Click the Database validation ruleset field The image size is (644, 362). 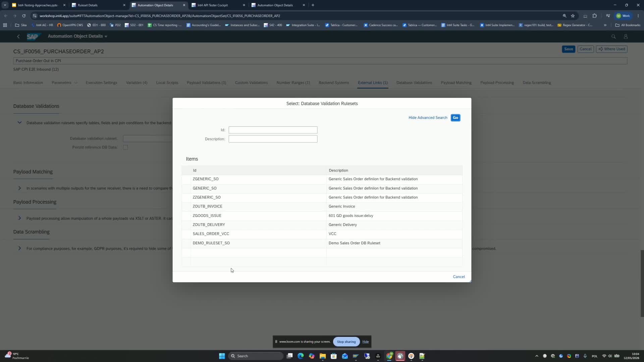click(148, 138)
